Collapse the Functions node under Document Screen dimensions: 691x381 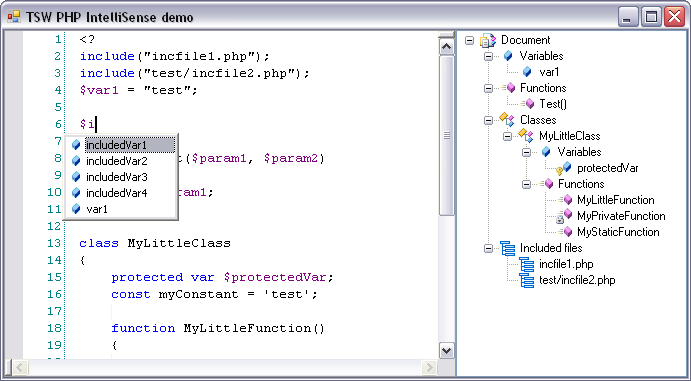click(488, 88)
